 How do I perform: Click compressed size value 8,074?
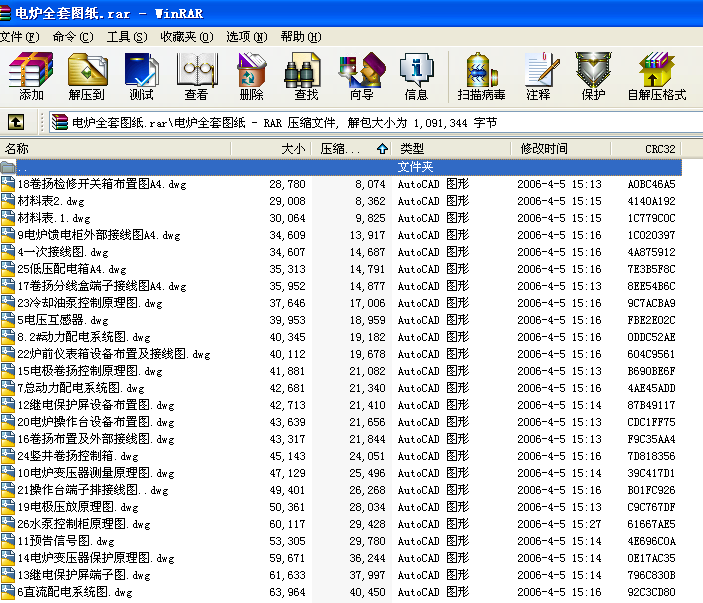tap(370, 184)
